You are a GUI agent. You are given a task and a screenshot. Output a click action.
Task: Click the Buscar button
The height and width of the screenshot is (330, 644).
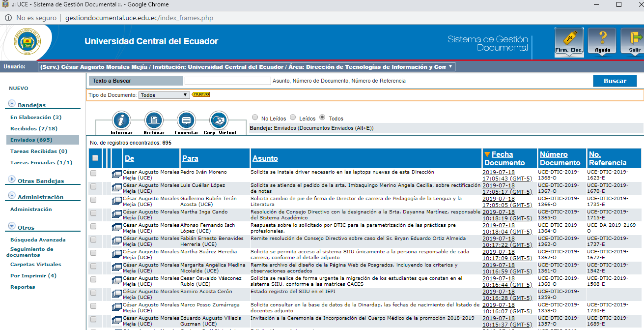pyautogui.click(x=615, y=81)
